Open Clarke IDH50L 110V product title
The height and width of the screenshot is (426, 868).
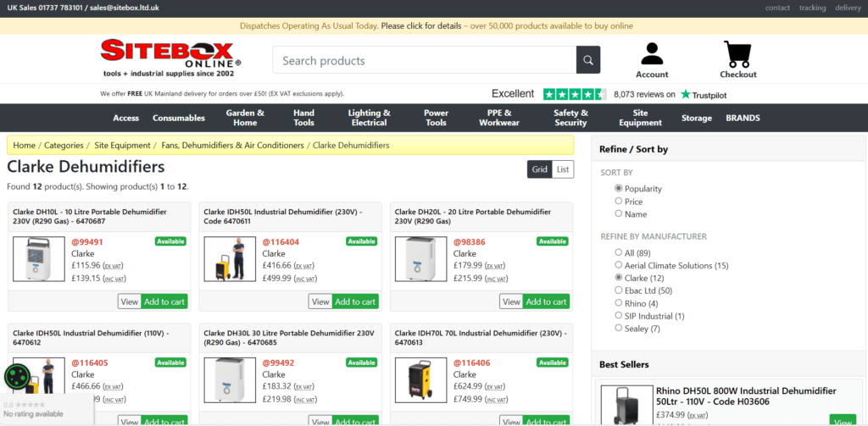[91, 338]
